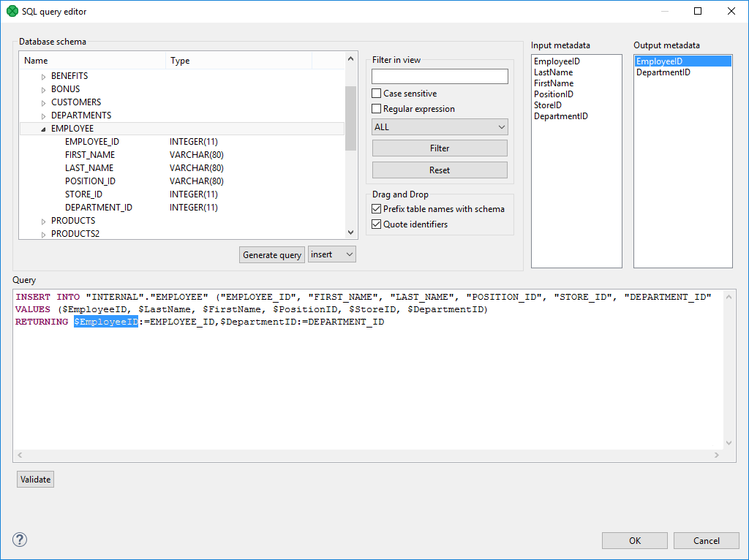Image resolution: width=749 pixels, height=560 pixels.
Task: Apply the Filter button
Action: [x=439, y=148]
